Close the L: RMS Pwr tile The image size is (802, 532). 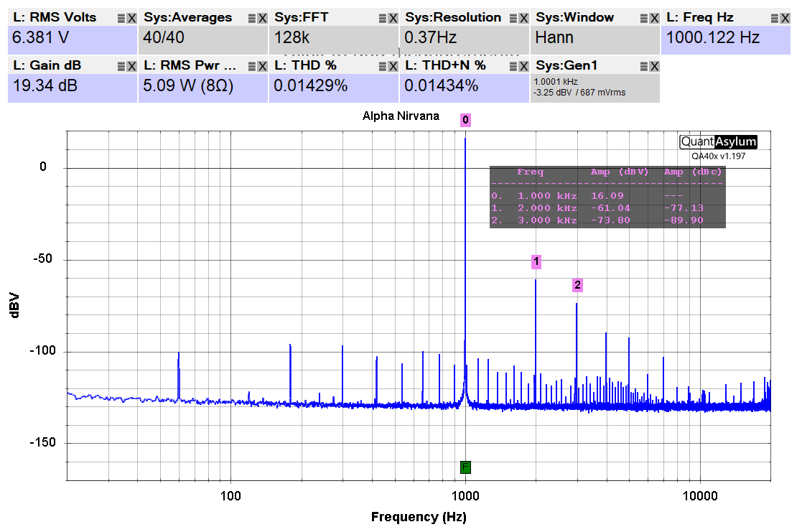pyautogui.click(x=262, y=67)
